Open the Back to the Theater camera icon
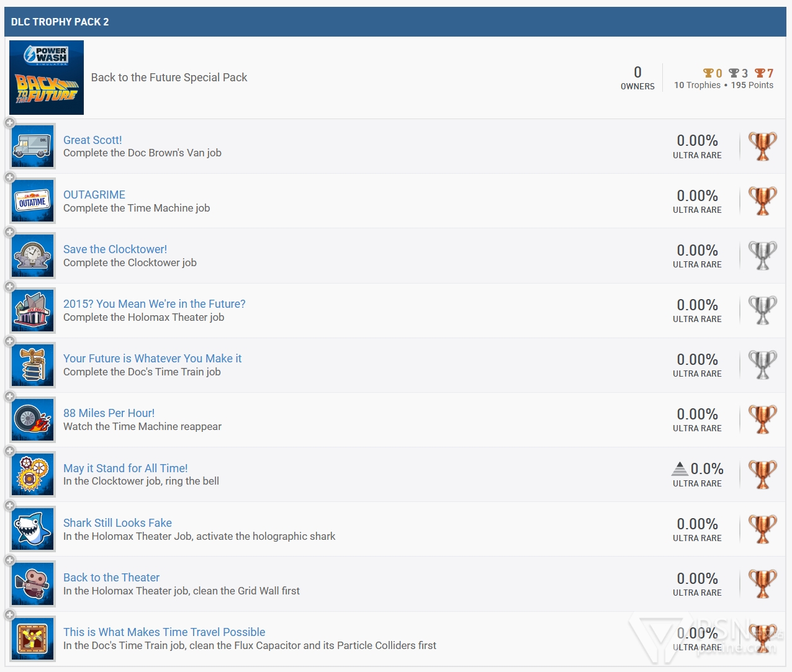The image size is (792, 672). coord(33,584)
